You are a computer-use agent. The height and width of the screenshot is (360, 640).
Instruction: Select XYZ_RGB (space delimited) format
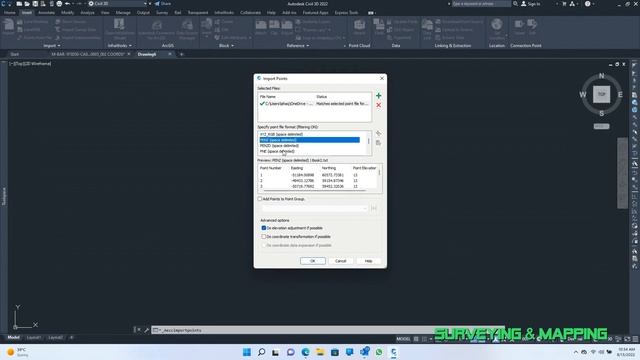(281, 134)
